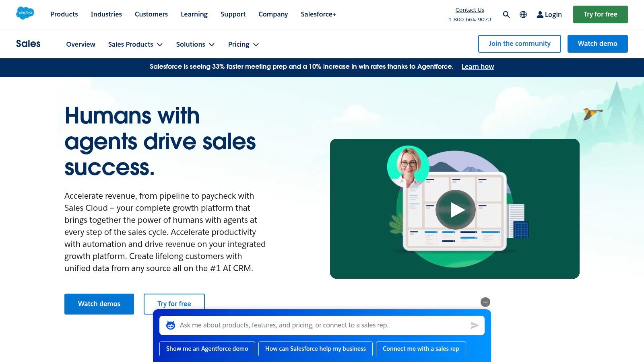Open the Company menu

273,14
